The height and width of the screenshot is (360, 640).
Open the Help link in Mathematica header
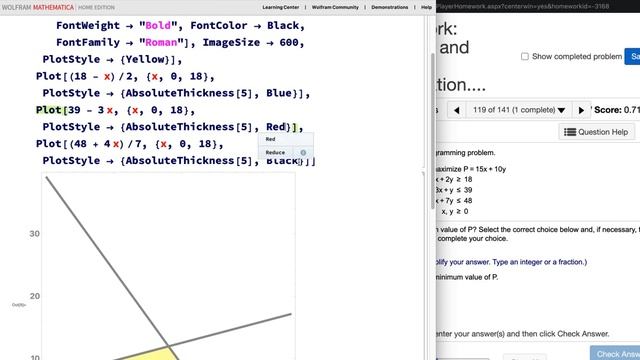point(426,7)
